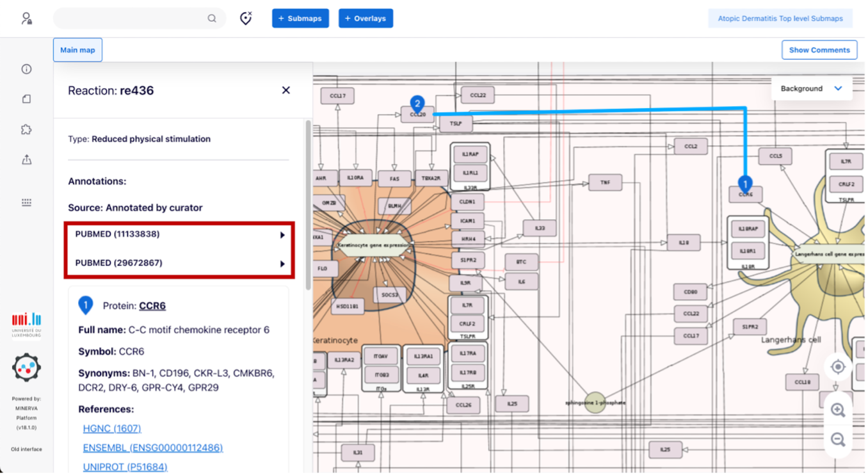Viewport: 868px width, 475px height.
Task: Click the magnifier search icon
Action: [212, 19]
